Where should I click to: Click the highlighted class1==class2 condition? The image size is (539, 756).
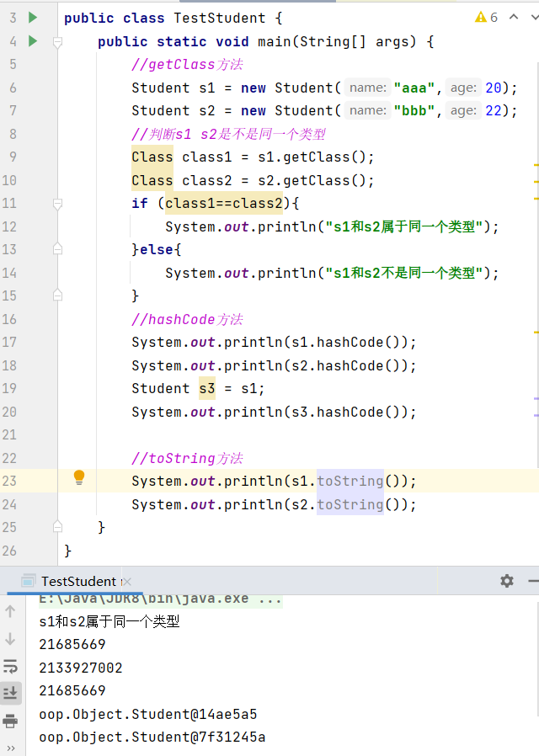click(x=224, y=204)
